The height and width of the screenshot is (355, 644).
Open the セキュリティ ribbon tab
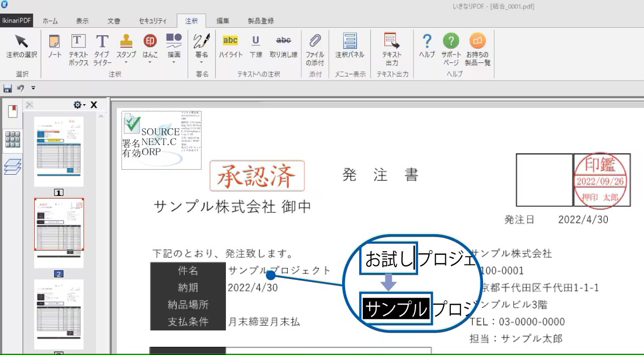tap(152, 21)
